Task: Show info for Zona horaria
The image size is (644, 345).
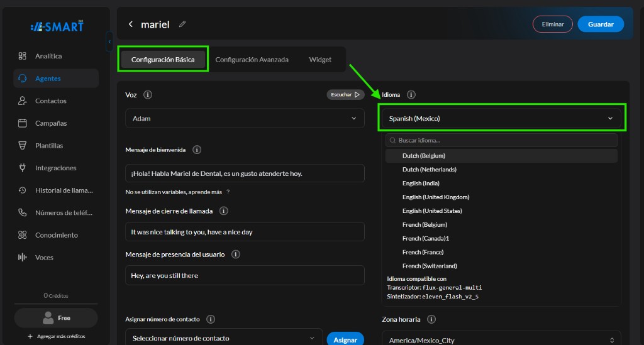Action: 431,319
